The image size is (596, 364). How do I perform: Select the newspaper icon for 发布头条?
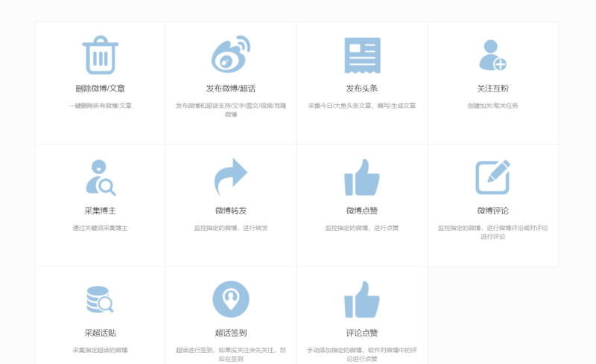362,56
